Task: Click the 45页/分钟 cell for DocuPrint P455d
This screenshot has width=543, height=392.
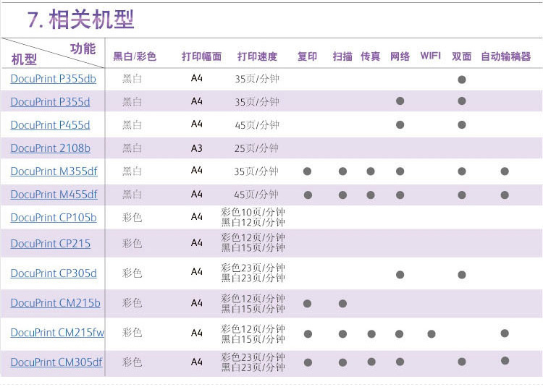Action: [x=257, y=125]
